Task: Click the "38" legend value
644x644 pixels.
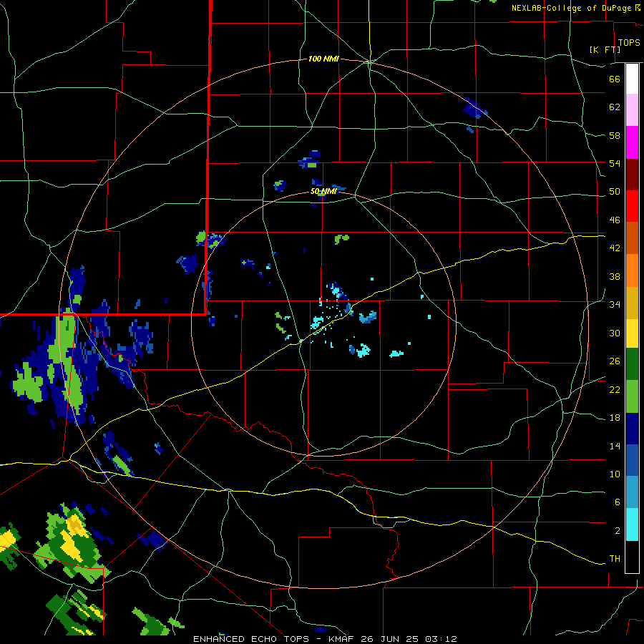Action: point(615,276)
